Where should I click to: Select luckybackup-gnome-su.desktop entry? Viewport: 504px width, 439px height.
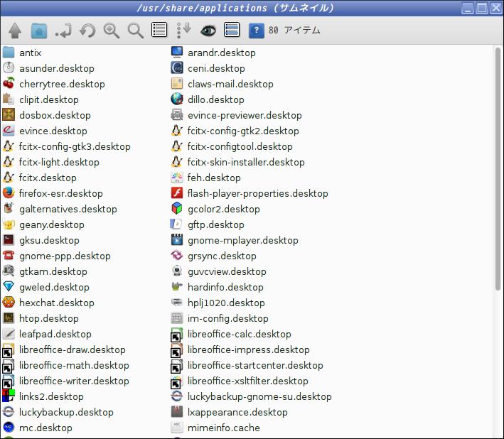[x=251, y=396]
